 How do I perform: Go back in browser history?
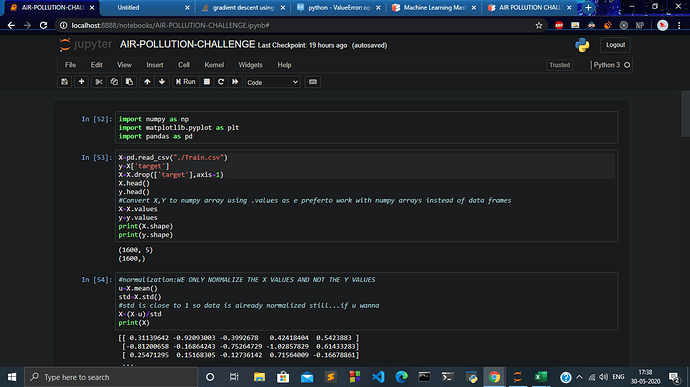pos(11,26)
